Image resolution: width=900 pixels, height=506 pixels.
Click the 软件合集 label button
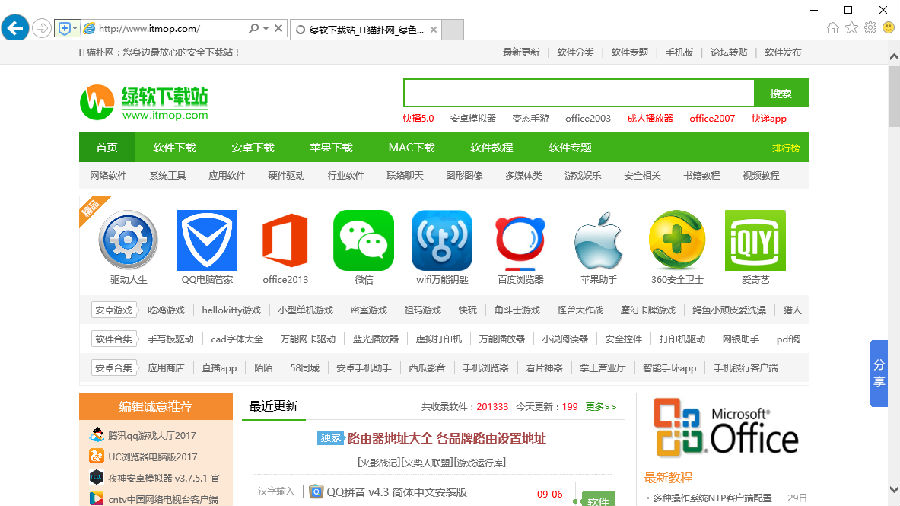[x=114, y=339]
